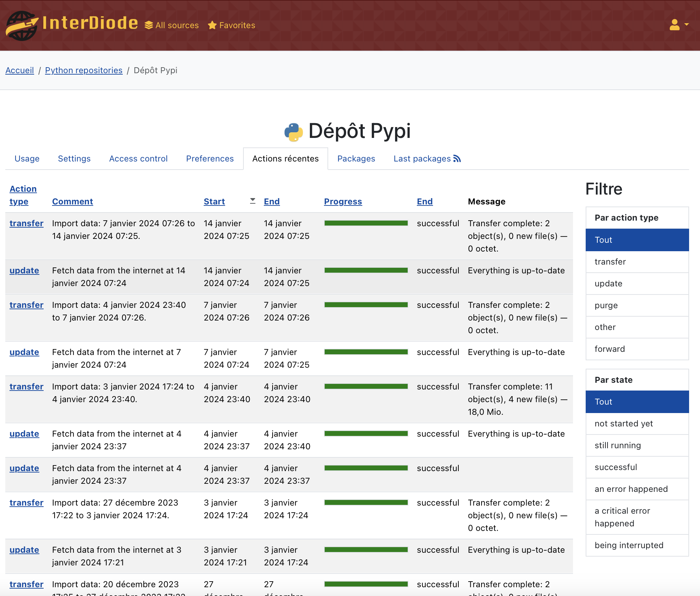Open transfer action from 3 janvier 17:24
The image size is (700, 596).
[26, 503]
